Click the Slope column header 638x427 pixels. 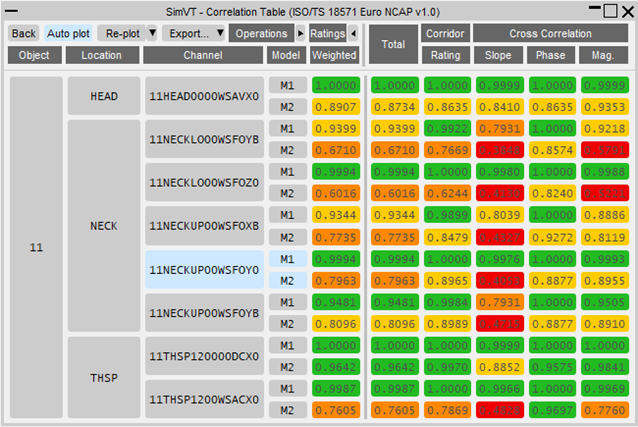tap(498, 55)
